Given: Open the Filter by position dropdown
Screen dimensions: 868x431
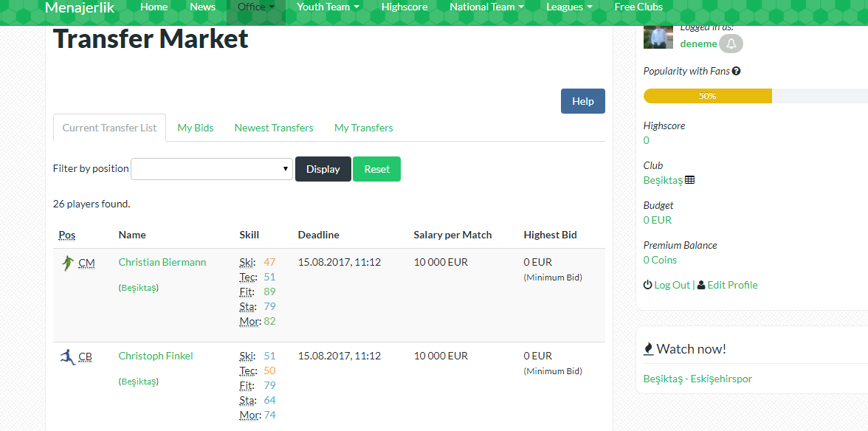Looking at the screenshot, I should point(211,169).
